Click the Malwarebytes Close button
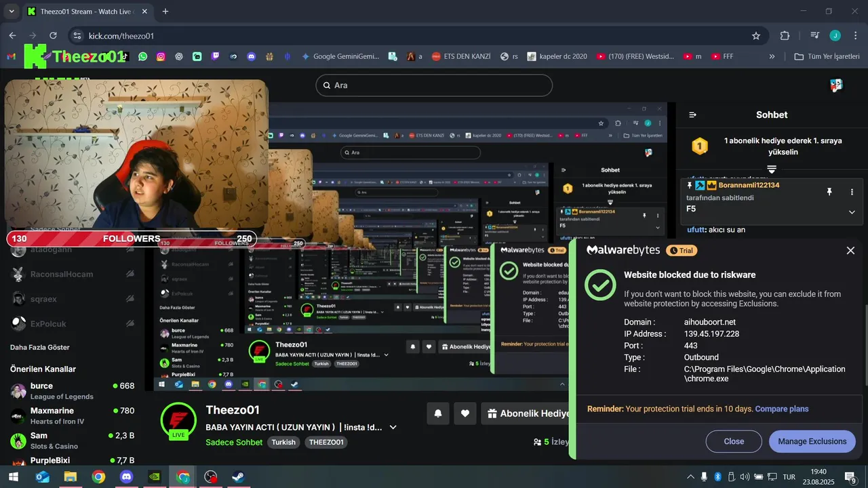This screenshot has height=488, width=868. click(x=734, y=441)
